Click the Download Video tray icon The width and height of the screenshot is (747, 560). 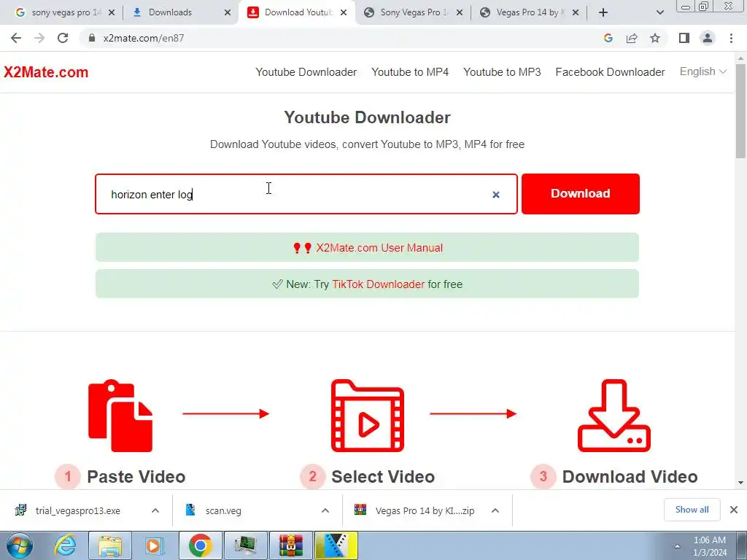[x=614, y=415]
